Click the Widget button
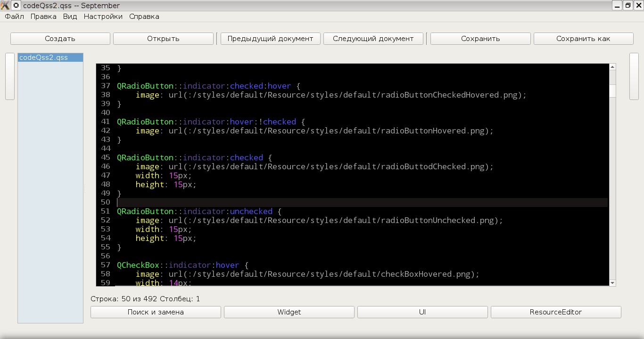This screenshot has width=644, height=339. [x=289, y=312]
